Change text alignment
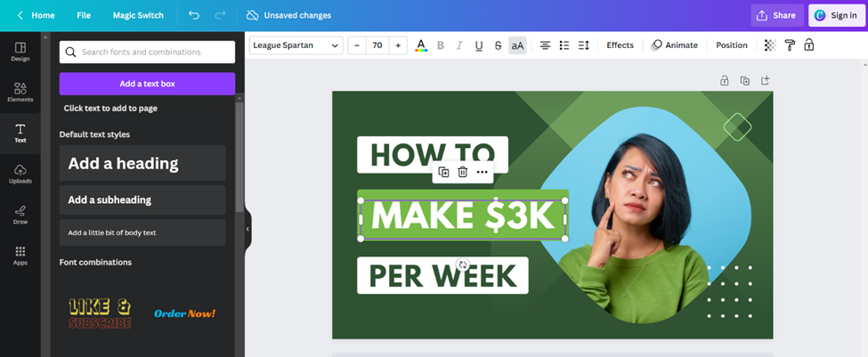This screenshot has width=868, height=357. [545, 45]
